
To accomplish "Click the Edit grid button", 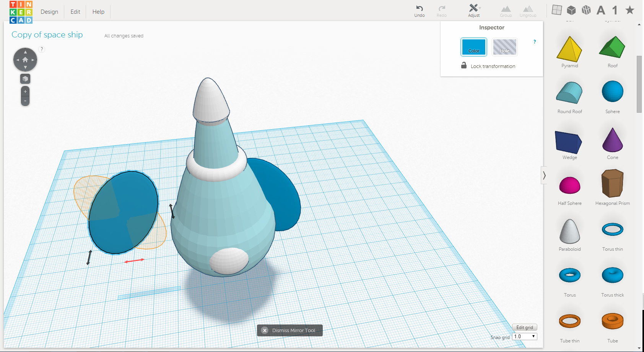I will coord(525,328).
